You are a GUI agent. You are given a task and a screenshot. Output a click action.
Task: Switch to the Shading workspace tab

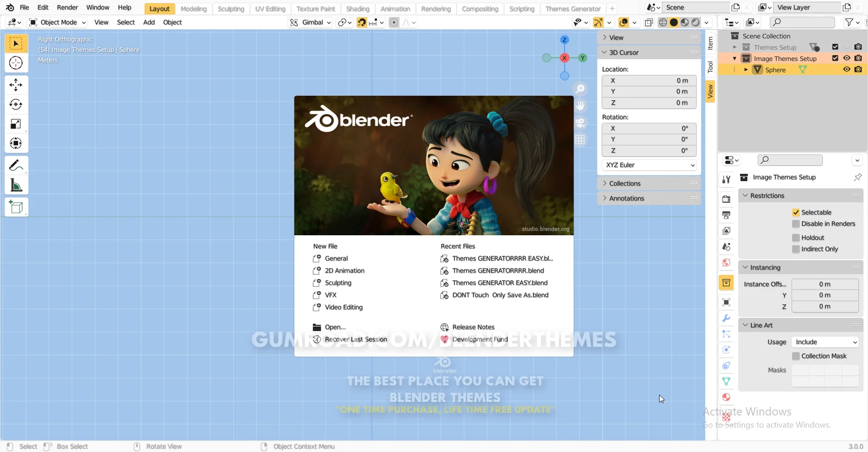(x=358, y=9)
